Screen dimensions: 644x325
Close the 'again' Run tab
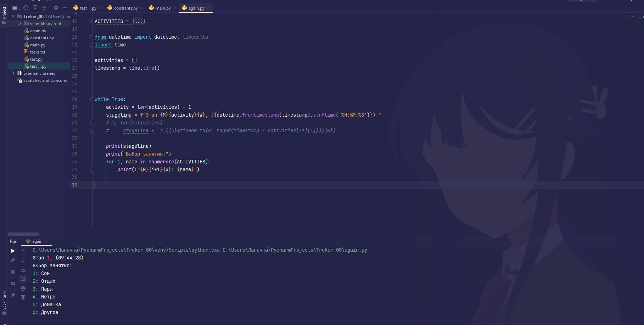pos(46,241)
